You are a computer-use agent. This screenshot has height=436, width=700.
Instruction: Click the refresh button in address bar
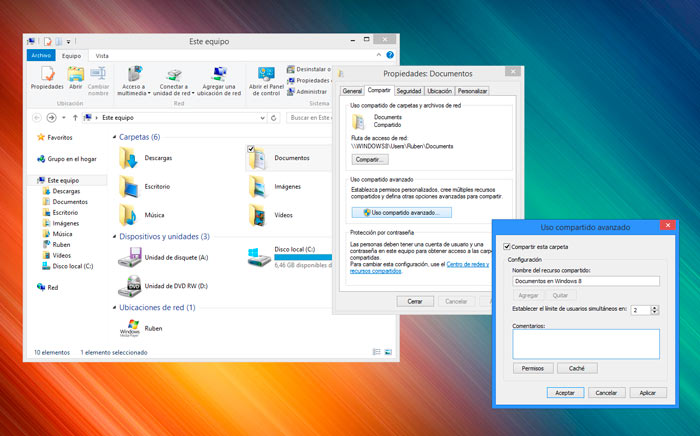click(x=274, y=118)
